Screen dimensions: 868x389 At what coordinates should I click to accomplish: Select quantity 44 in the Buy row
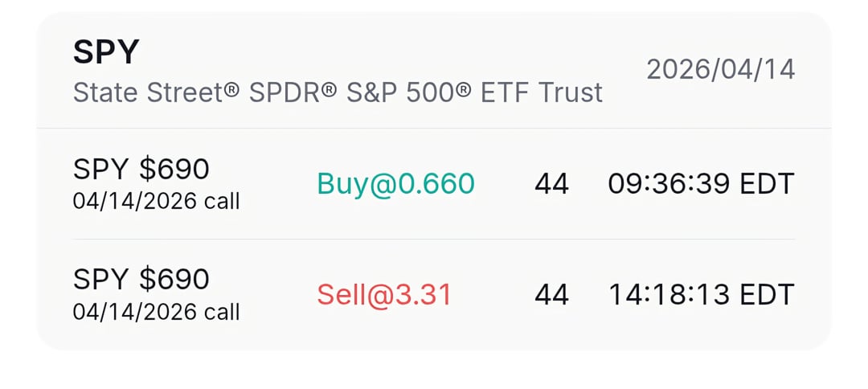(x=551, y=184)
